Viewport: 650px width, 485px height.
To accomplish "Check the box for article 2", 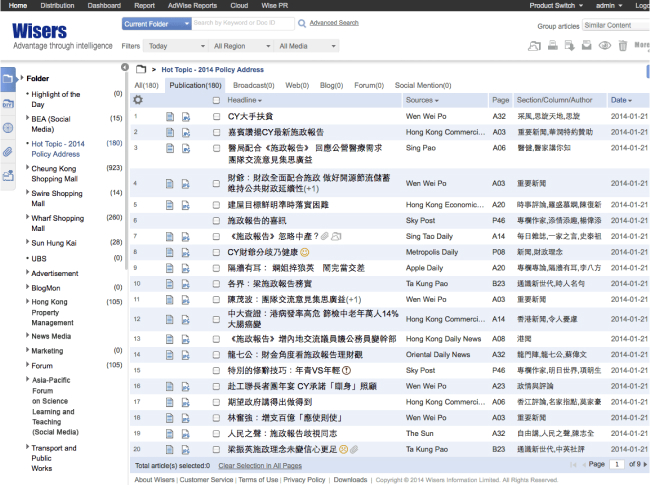I will point(217,132).
